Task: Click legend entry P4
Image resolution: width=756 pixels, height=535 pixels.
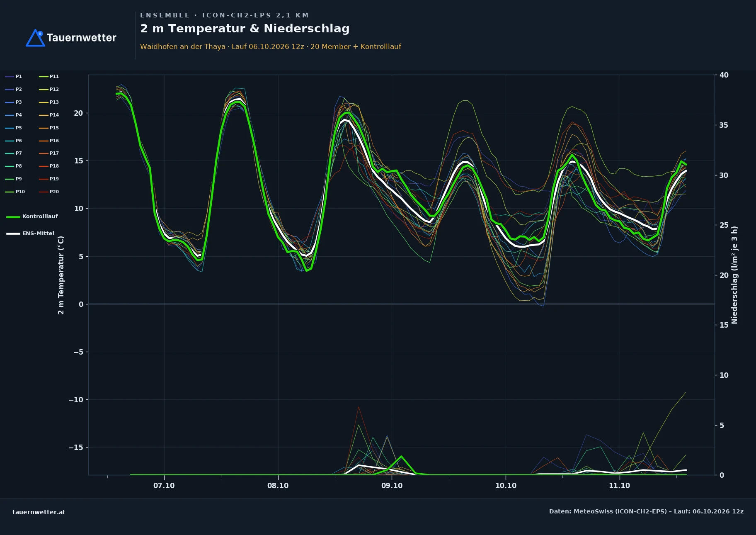Action: (14, 115)
